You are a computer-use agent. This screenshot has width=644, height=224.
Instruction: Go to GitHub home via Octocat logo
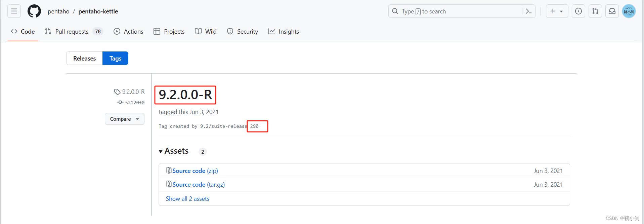(x=34, y=11)
